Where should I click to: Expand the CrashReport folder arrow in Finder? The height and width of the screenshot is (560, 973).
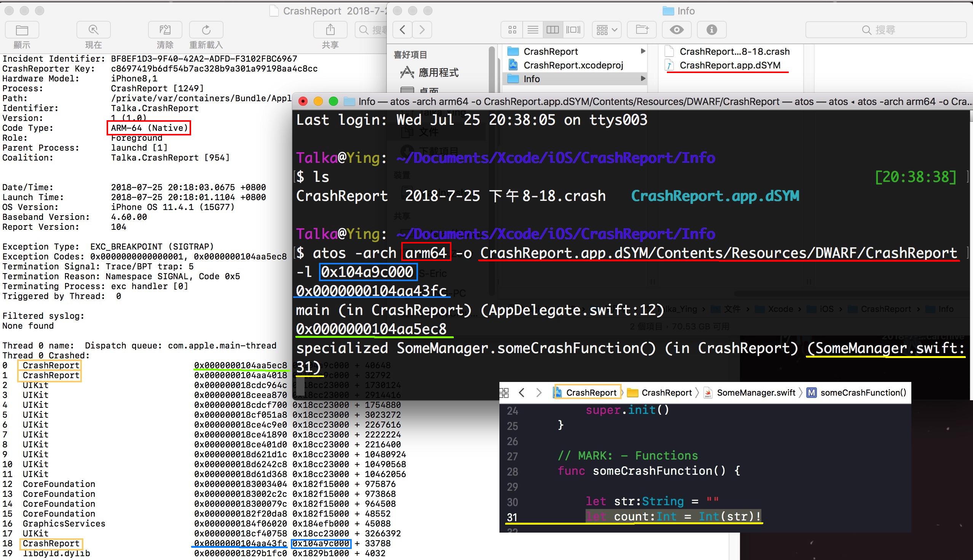[643, 51]
